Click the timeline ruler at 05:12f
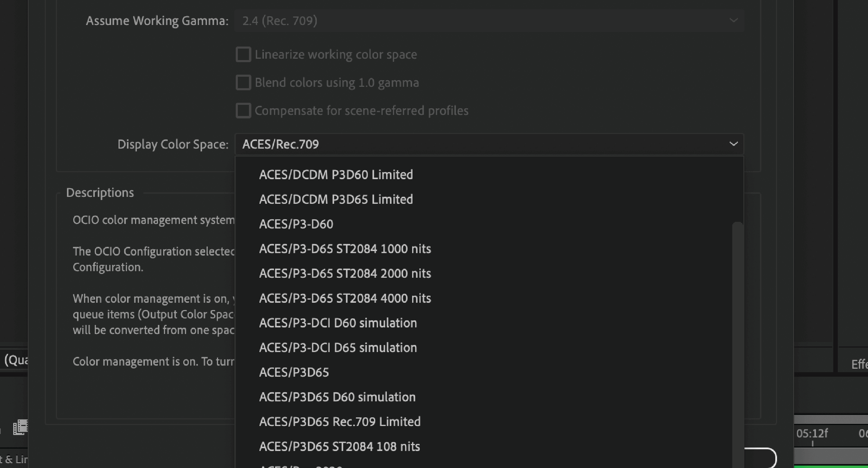Viewport: 868px width, 468px height. (813, 433)
